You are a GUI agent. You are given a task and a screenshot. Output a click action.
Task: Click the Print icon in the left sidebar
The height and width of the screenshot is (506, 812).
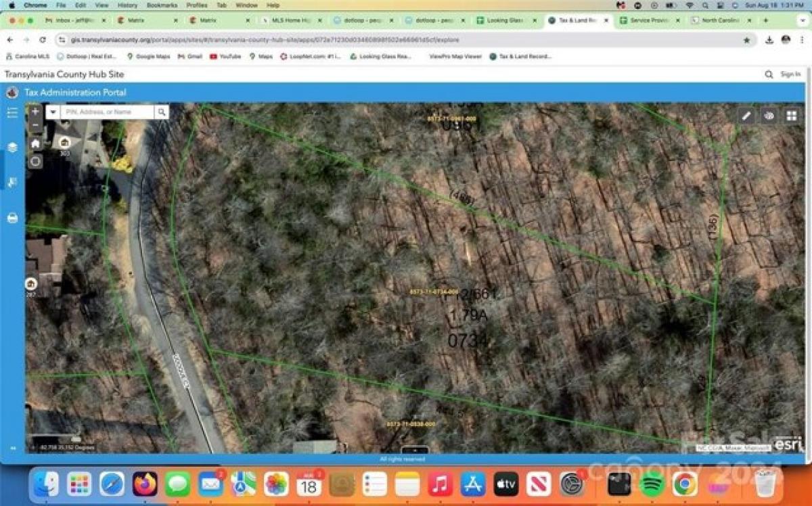click(12, 217)
